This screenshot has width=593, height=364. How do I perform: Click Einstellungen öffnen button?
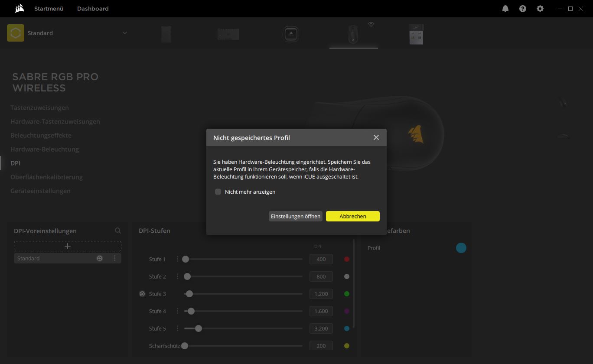296,216
